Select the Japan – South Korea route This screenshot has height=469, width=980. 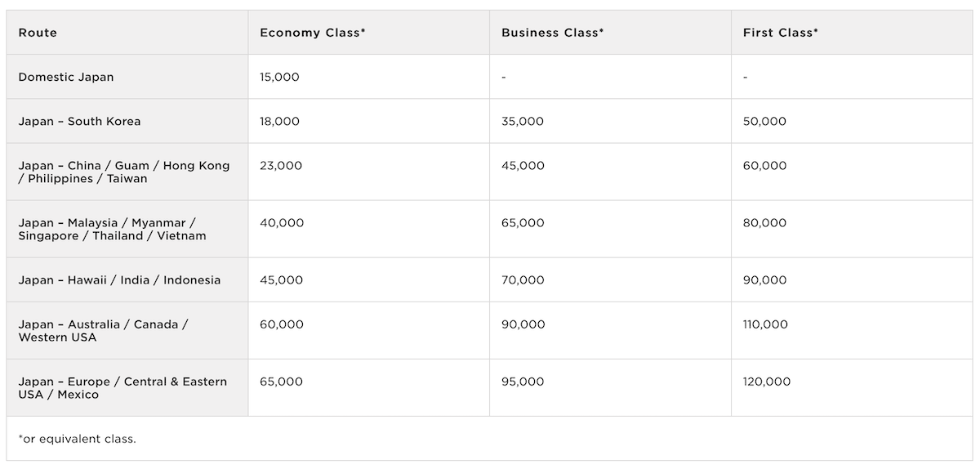(x=79, y=121)
